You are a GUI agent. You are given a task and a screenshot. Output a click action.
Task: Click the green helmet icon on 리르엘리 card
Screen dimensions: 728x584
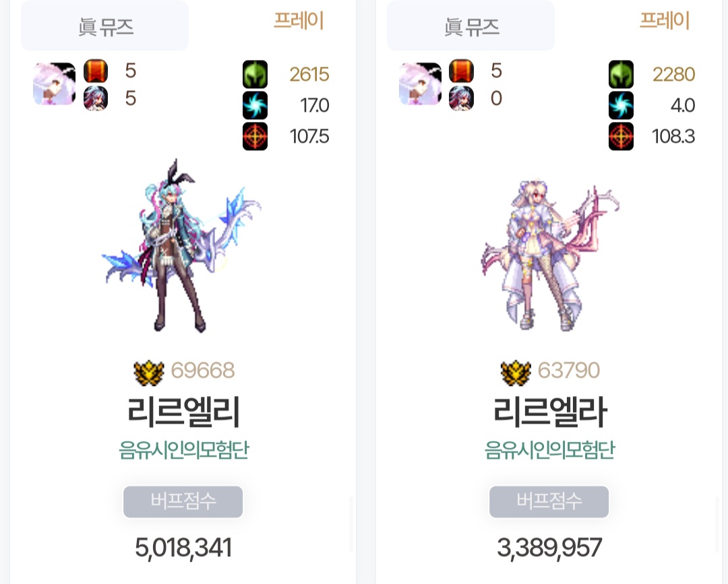(255, 74)
